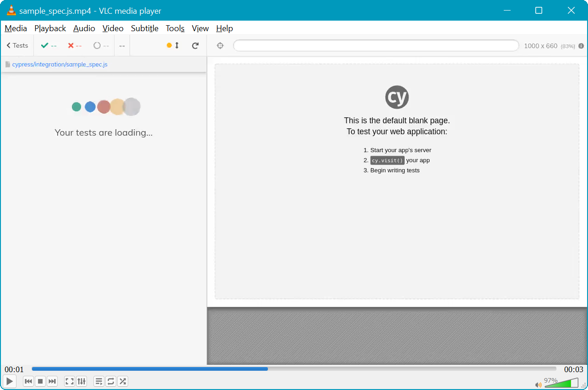Click the VLC cone icon in title bar

[x=11, y=11]
